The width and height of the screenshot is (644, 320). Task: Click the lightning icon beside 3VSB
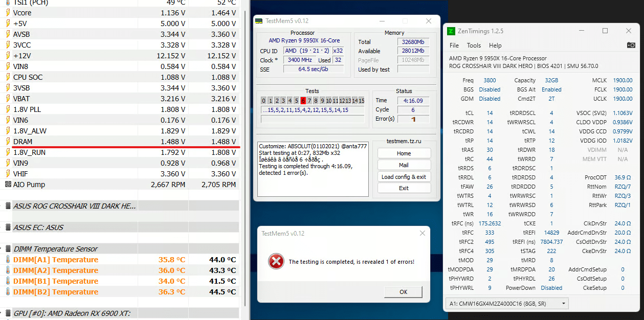pos(8,88)
